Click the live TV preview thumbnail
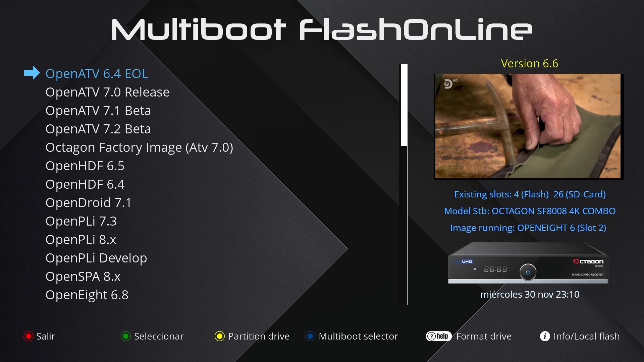The image size is (644, 362). (528, 126)
